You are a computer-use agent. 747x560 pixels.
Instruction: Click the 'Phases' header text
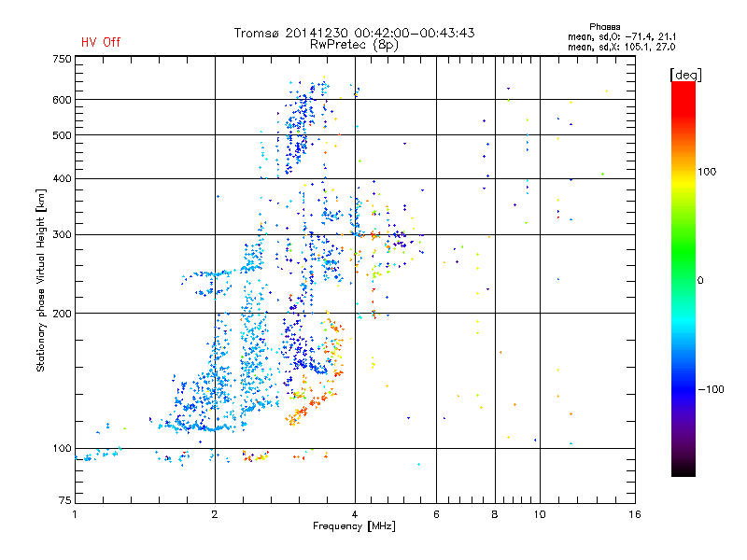(604, 27)
